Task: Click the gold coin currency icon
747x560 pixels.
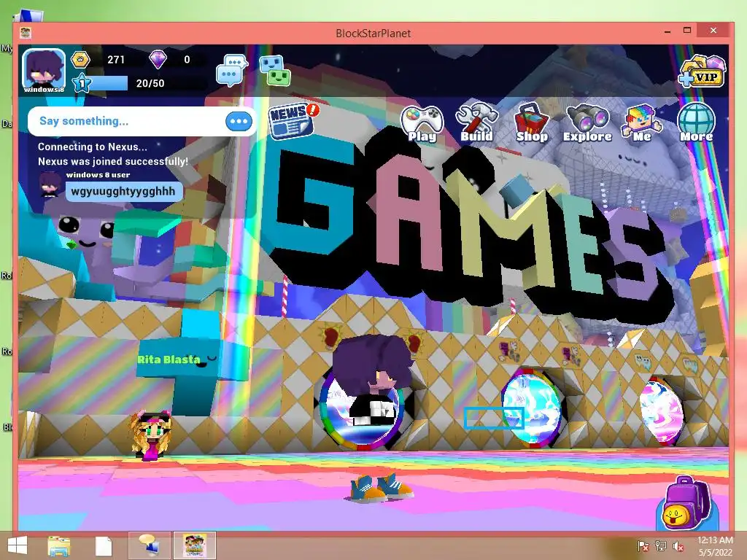Action: tap(80, 60)
